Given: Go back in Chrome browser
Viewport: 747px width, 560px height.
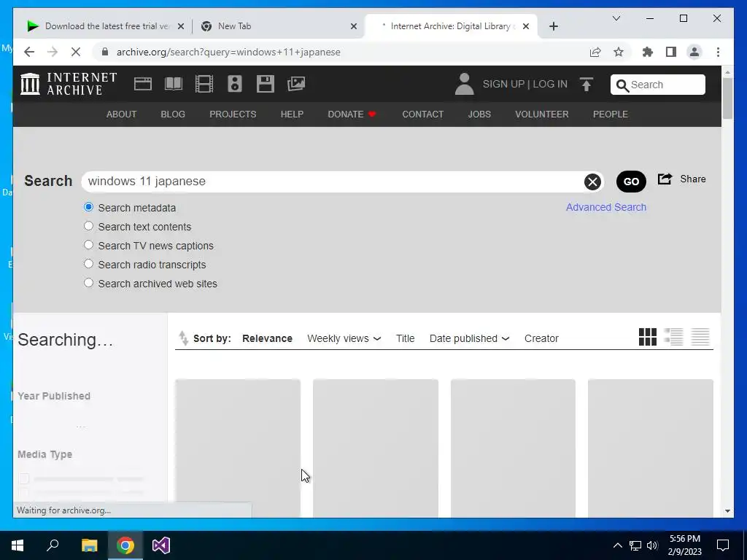Looking at the screenshot, I should (x=29, y=52).
